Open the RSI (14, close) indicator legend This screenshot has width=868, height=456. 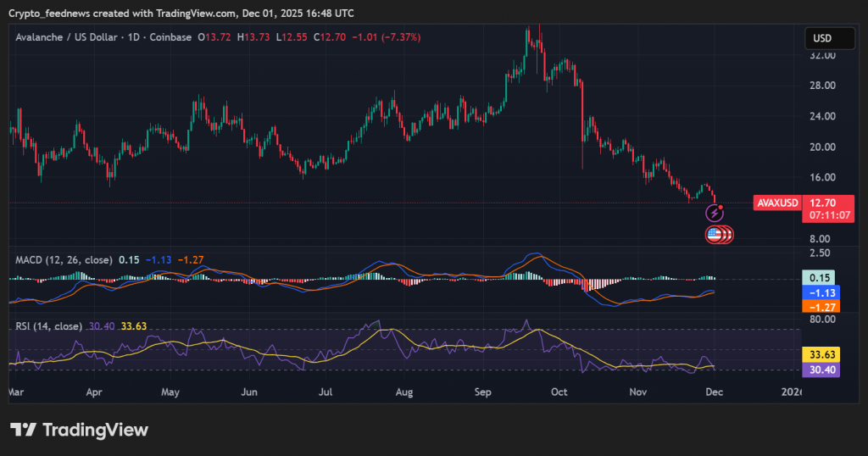point(48,326)
